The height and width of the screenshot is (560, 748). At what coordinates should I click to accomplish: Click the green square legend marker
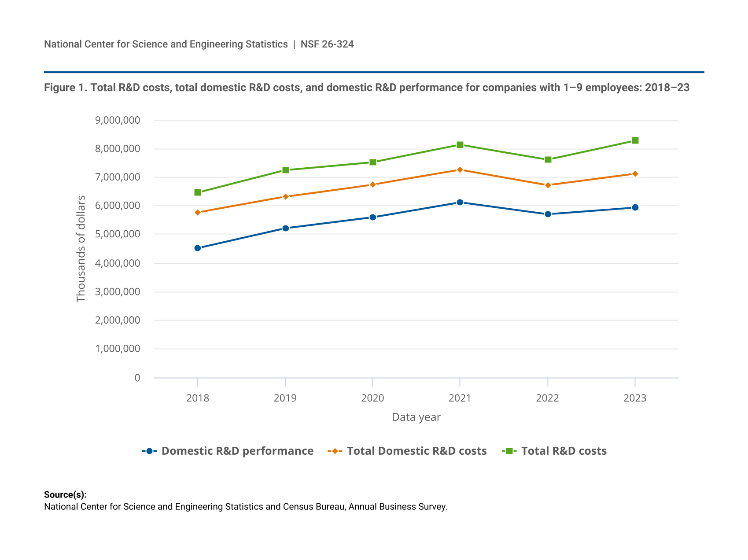[509, 451]
